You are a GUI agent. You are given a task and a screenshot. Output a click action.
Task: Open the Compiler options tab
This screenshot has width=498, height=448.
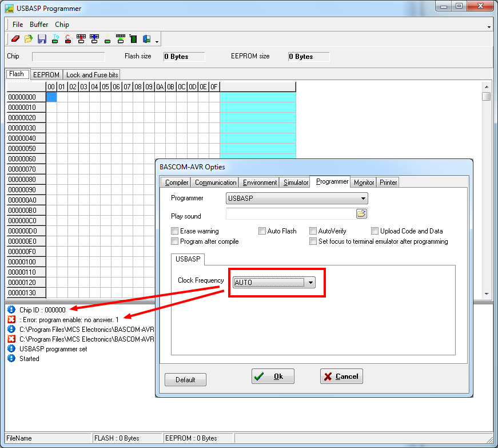tap(176, 183)
